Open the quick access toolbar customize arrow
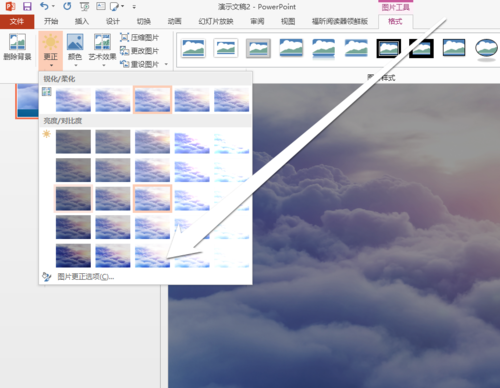 [134, 6]
